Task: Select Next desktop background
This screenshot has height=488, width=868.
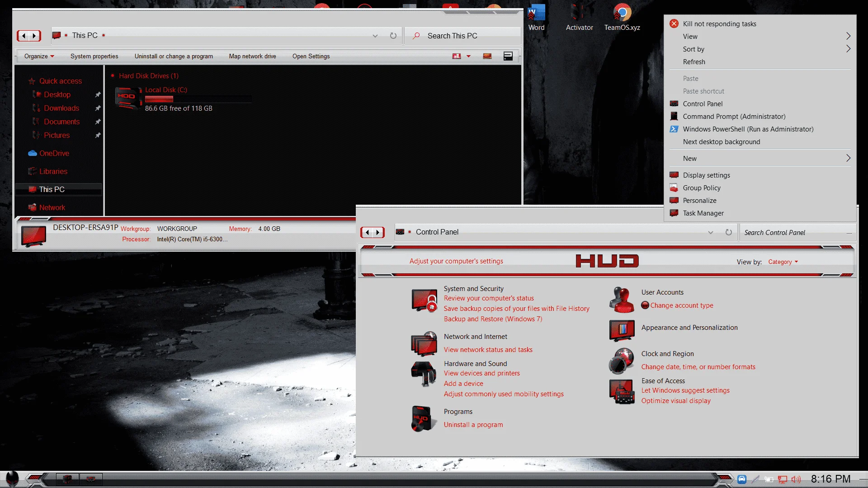Action: (760, 141)
